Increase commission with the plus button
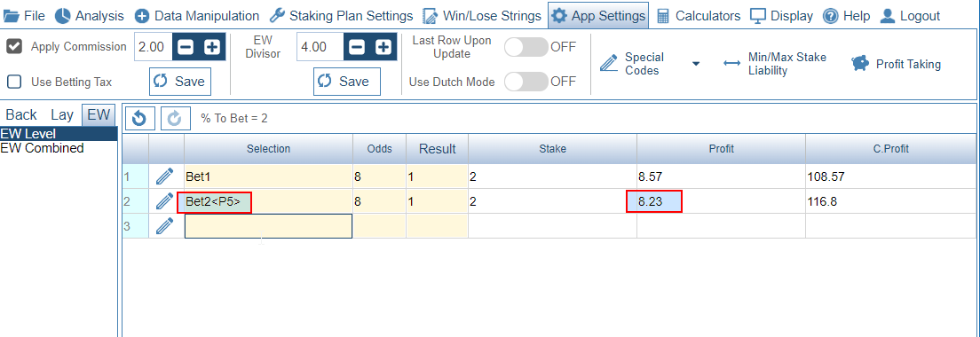 [212, 47]
